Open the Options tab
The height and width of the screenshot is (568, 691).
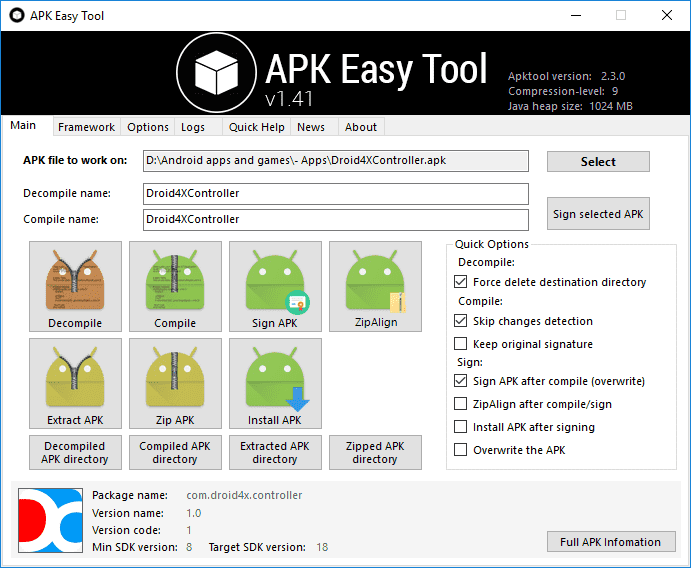pos(148,127)
